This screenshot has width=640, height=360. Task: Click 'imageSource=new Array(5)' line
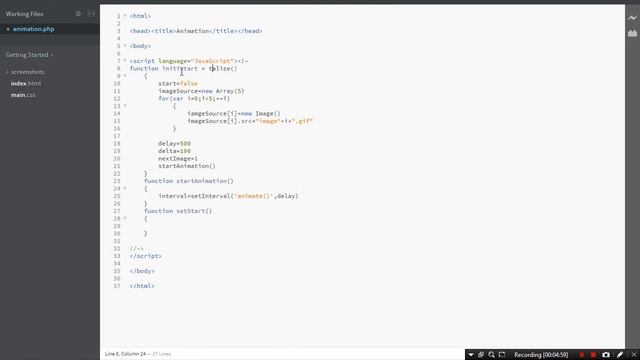(201, 91)
